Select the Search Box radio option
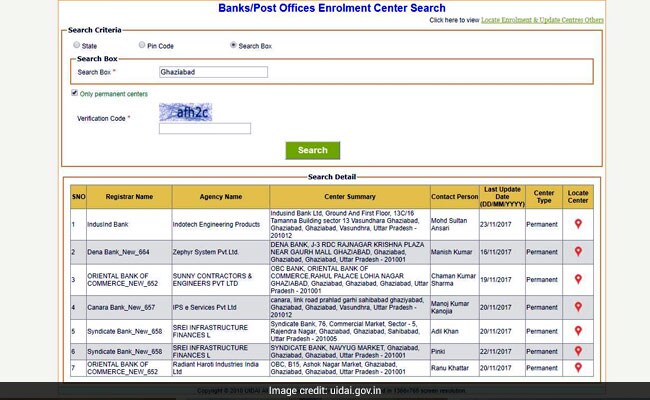The width and height of the screenshot is (650, 400). click(x=233, y=45)
